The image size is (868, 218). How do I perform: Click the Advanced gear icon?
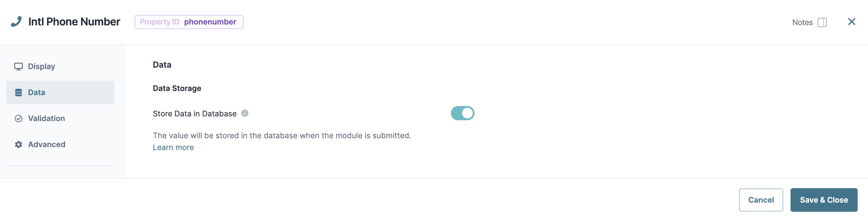[x=19, y=144]
